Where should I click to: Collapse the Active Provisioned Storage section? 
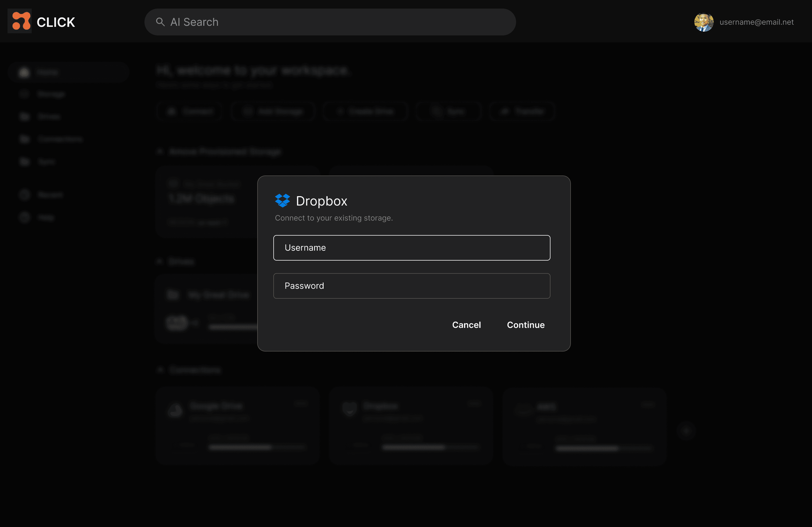160,151
